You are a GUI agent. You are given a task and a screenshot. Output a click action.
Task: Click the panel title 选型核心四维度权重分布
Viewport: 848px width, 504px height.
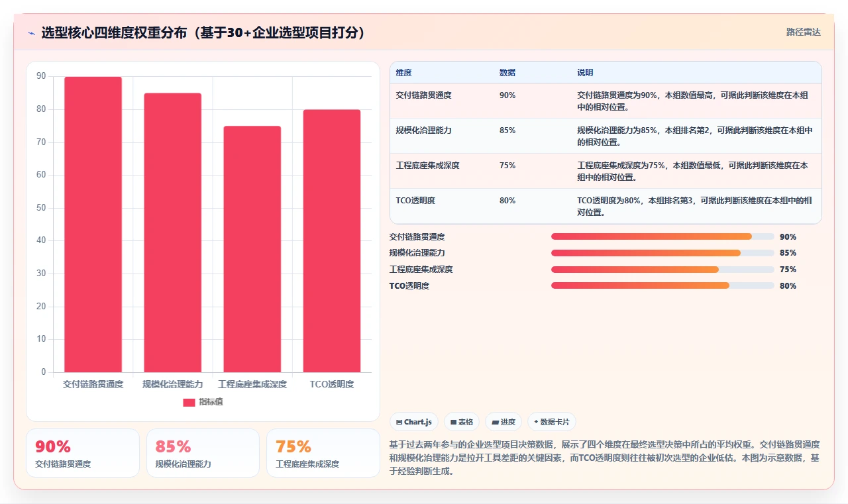point(204,32)
